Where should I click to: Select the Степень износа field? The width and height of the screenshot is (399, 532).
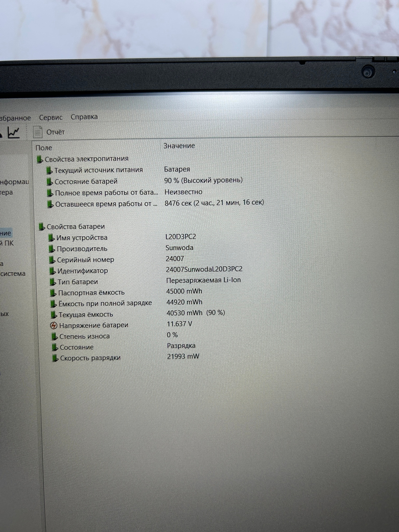click(85, 336)
